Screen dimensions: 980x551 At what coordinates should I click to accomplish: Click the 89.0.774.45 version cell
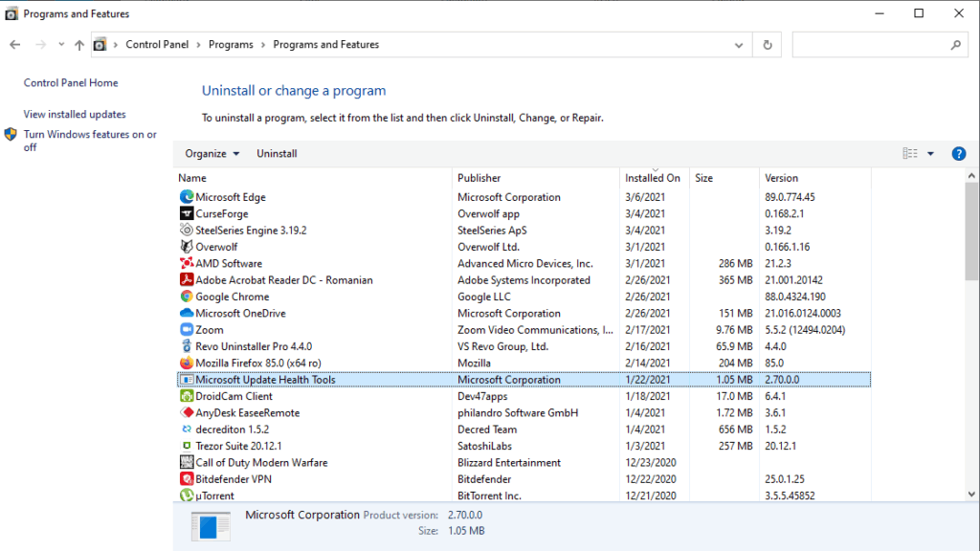point(790,197)
